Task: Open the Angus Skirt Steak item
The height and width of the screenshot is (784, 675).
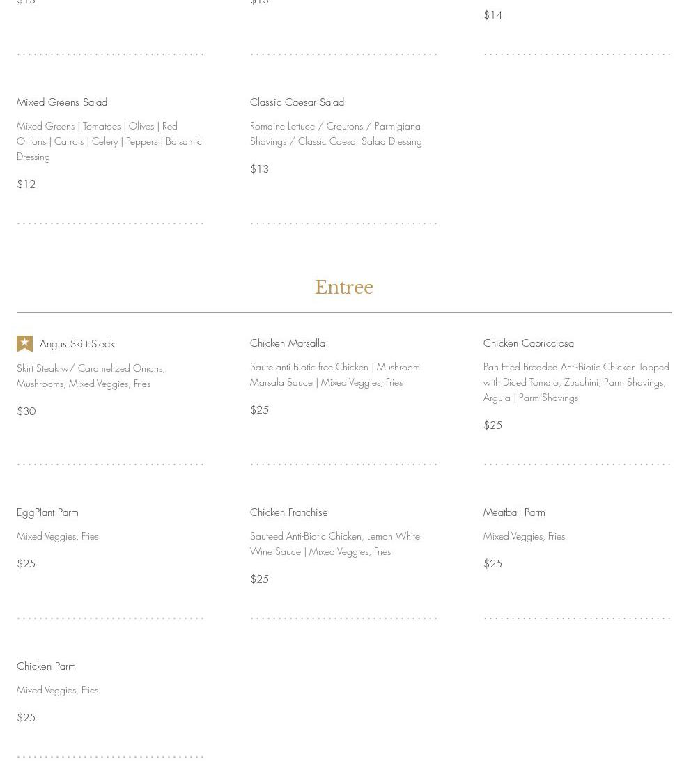Action: (77, 344)
